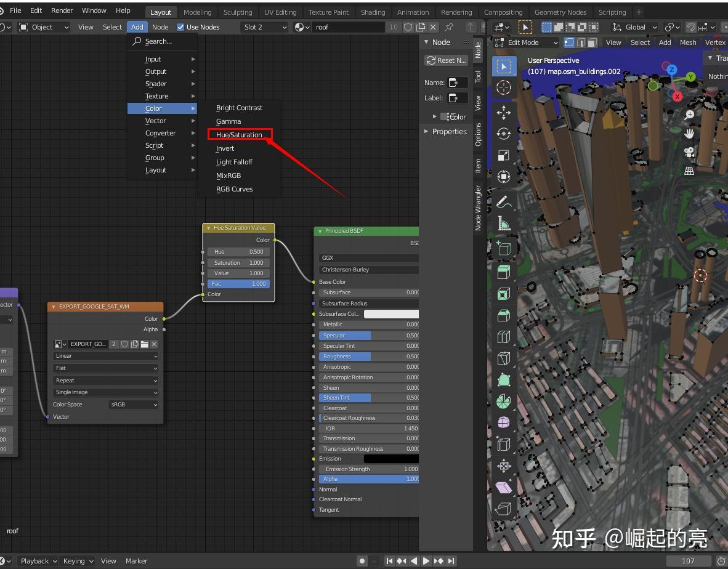
Task: Select the 3D Cursor tool
Action: click(x=504, y=87)
